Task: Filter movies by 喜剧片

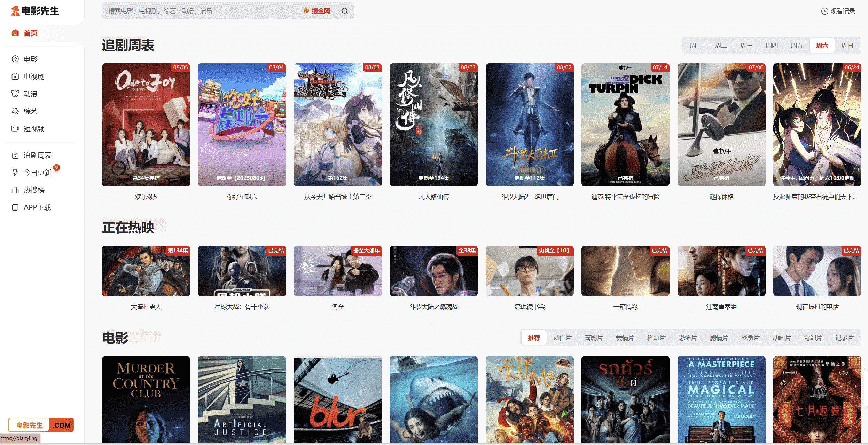Action: click(x=594, y=338)
